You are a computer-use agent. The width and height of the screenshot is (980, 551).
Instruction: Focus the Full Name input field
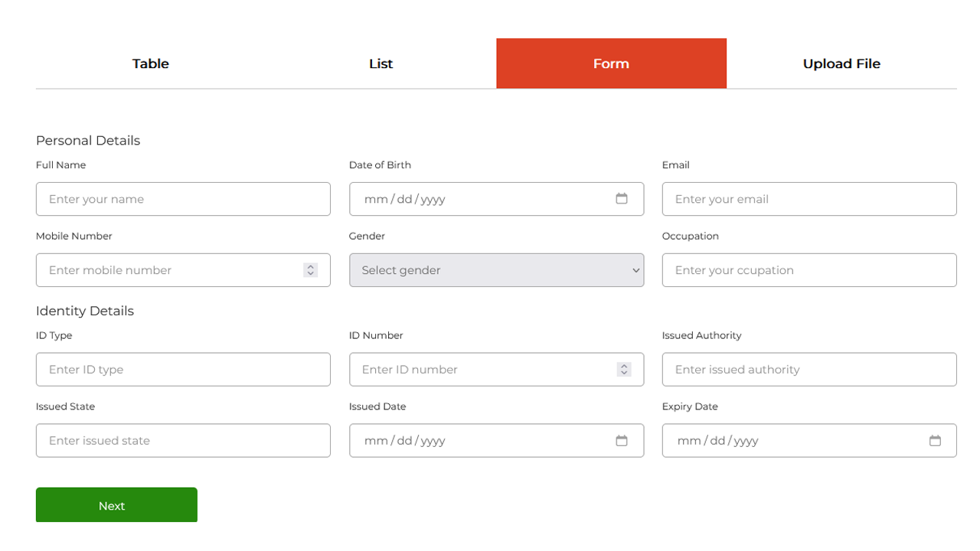point(183,199)
